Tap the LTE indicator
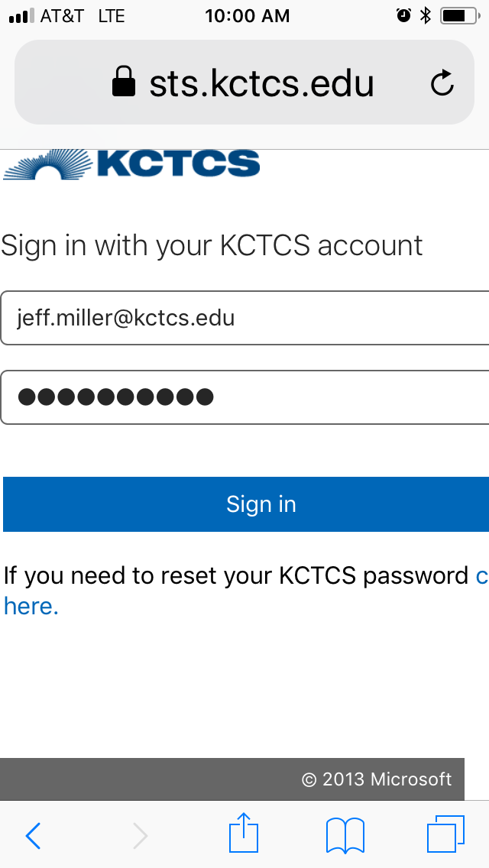This screenshot has width=489, height=868. point(112,15)
